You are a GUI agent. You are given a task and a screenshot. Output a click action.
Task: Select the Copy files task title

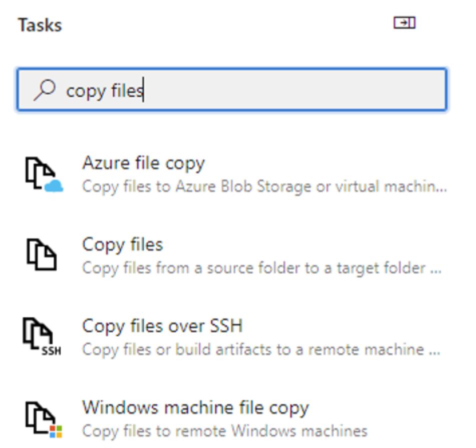click(x=123, y=245)
